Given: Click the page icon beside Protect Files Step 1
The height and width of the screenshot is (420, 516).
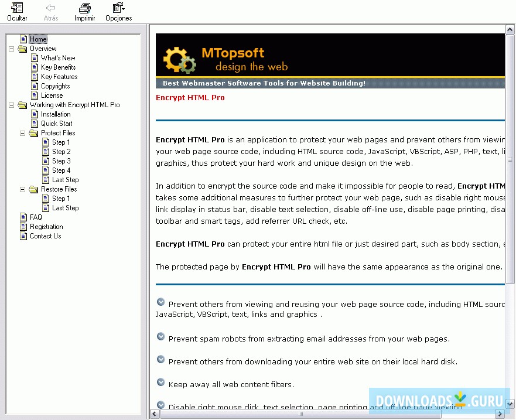Looking at the screenshot, I should pyautogui.click(x=46, y=142).
